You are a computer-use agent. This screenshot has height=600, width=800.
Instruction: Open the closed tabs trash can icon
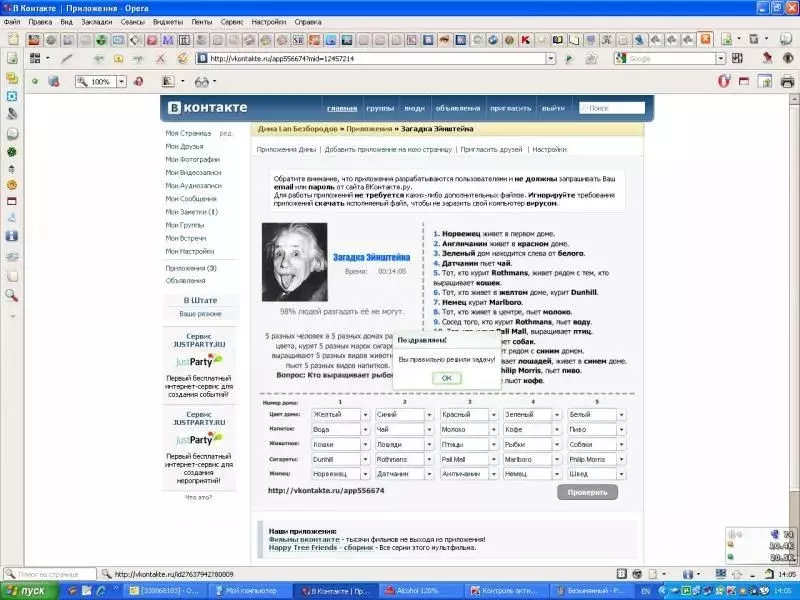(754, 39)
